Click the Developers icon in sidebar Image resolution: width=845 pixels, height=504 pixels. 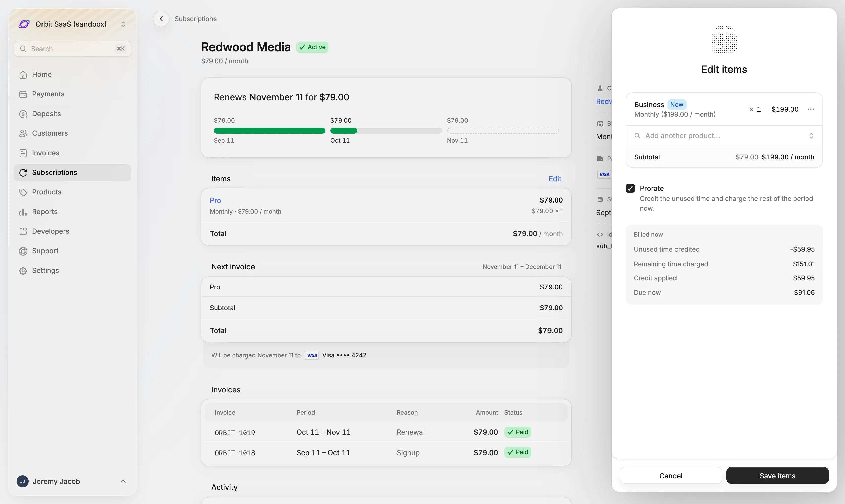pos(23,231)
